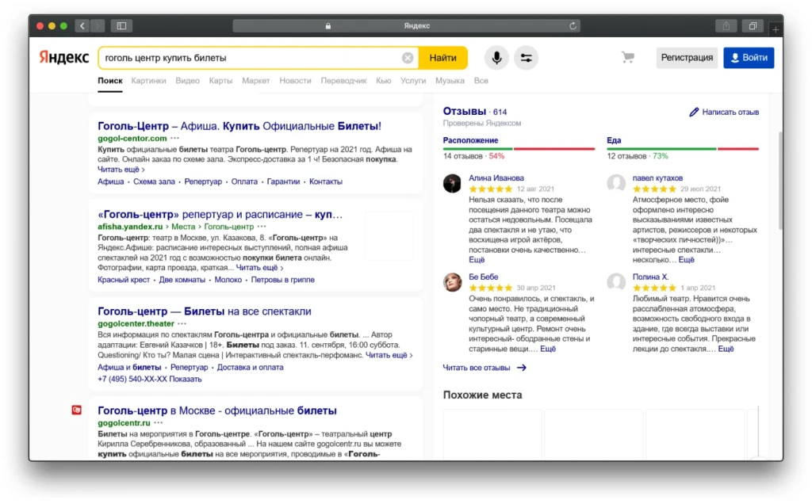Select the Поиск tab
The image size is (812, 504).
point(109,81)
